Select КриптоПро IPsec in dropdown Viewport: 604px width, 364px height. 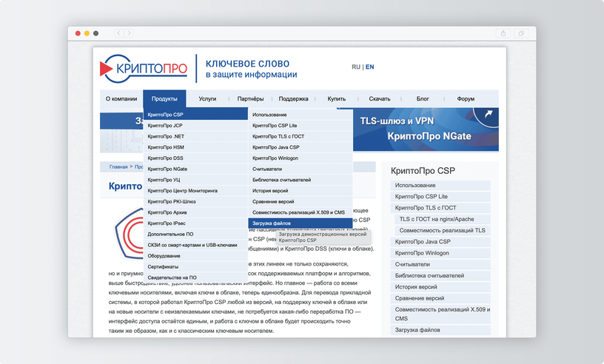tap(195, 223)
